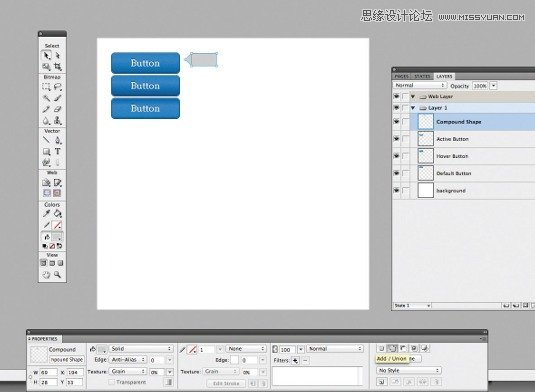Image resolution: width=535 pixels, height=392 pixels.
Task: Select the Paint Bucket tool
Action: 58,214
